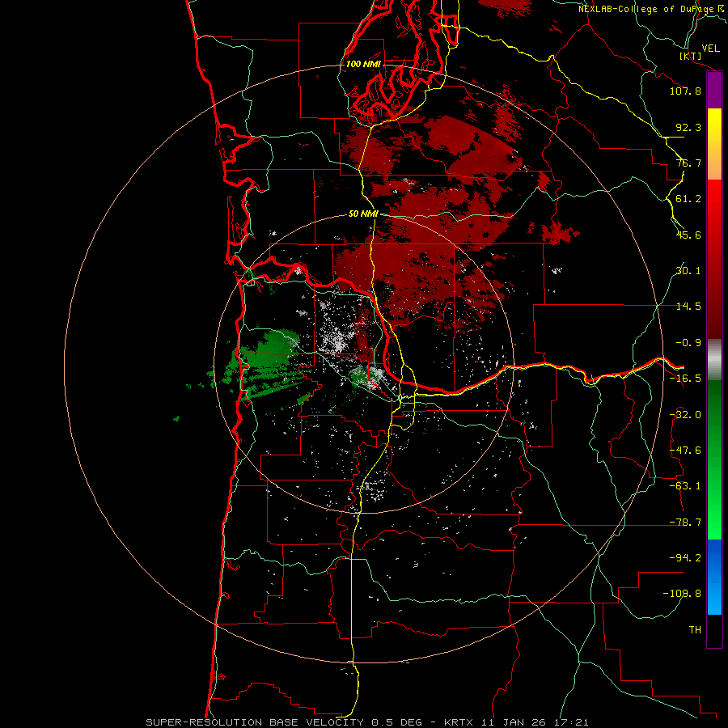Click the NEXLAB-College of DuPage label
The width and height of the screenshot is (728, 728).
coord(647,9)
